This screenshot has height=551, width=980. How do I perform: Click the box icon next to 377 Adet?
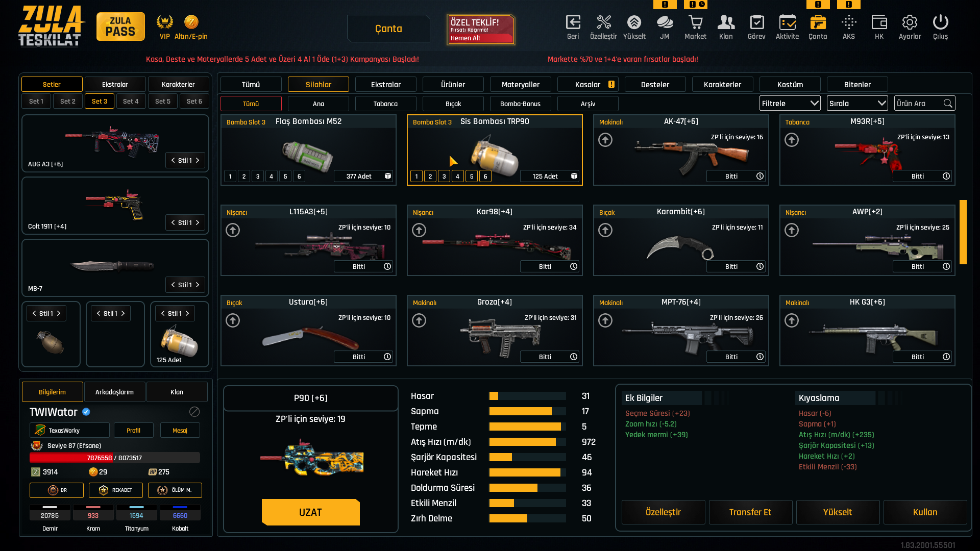click(388, 176)
